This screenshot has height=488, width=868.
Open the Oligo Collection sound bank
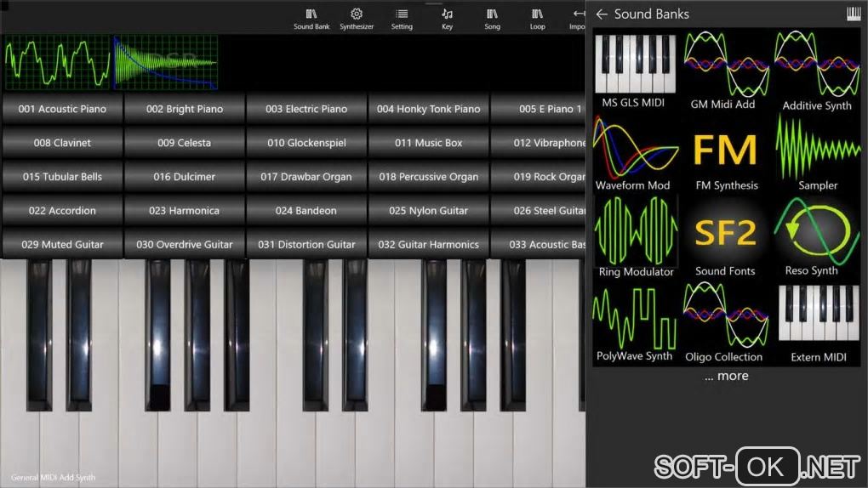(x=725, y=323)
